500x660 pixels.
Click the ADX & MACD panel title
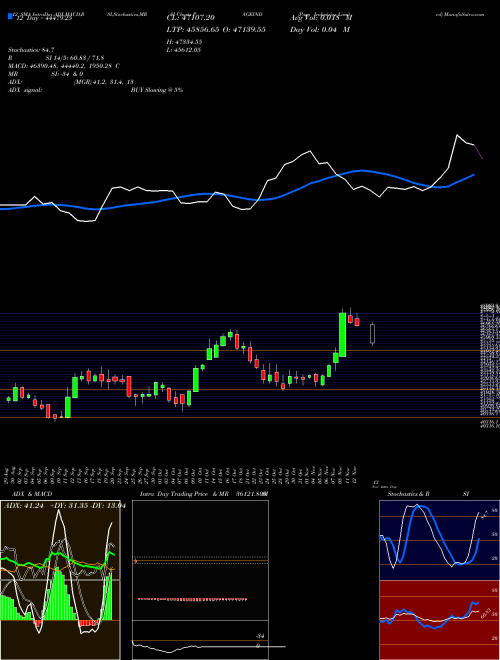pos(32,494)
